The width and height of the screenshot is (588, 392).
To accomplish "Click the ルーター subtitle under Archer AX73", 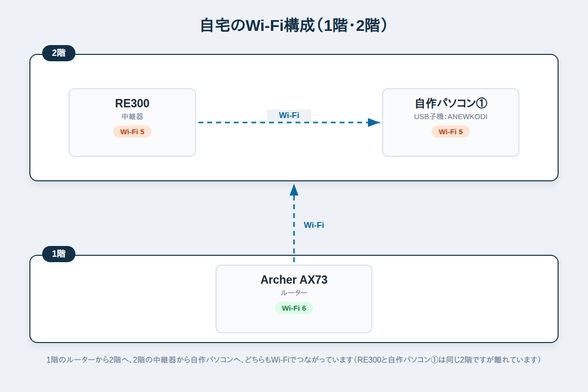I will [x=294, y=293].
